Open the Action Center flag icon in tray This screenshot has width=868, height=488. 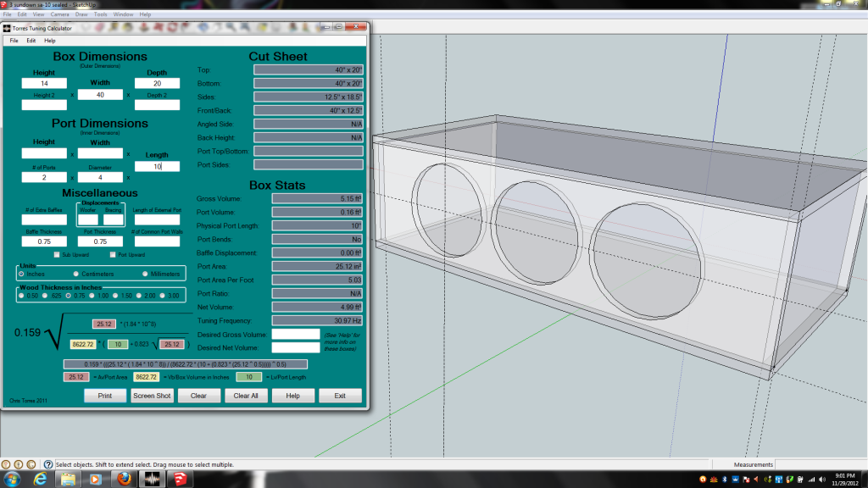click(746, 480)
